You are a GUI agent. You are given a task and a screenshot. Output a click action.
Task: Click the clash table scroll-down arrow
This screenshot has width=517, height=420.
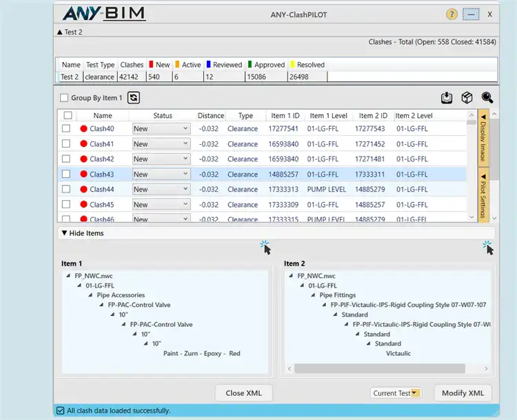coord(472,217)
